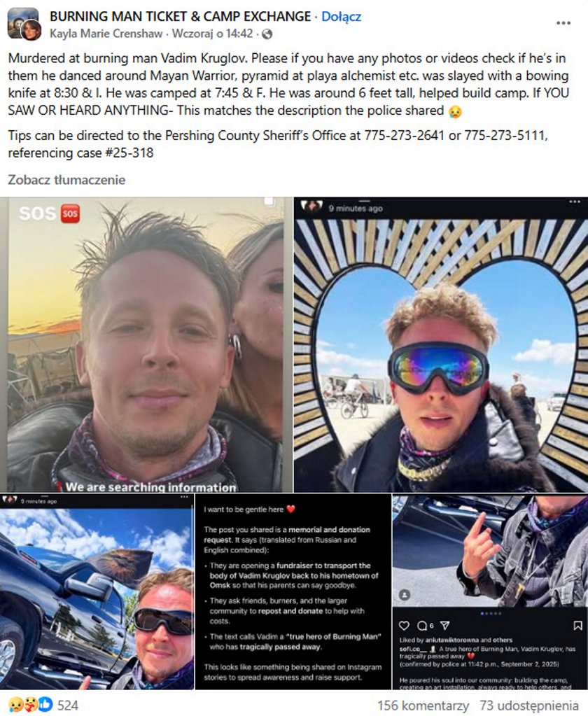The image size is (588, 716).
Task: Open the 156 komentarzy comments list
Action: 423,706
